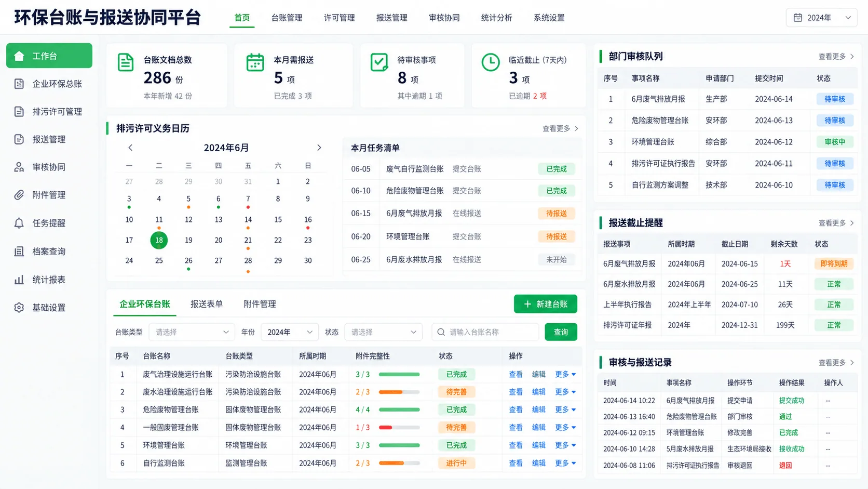Click the 报送管理 sidebar icon
Image resolution: width=868 pixels, height=489 pixels.
point(19,139)
